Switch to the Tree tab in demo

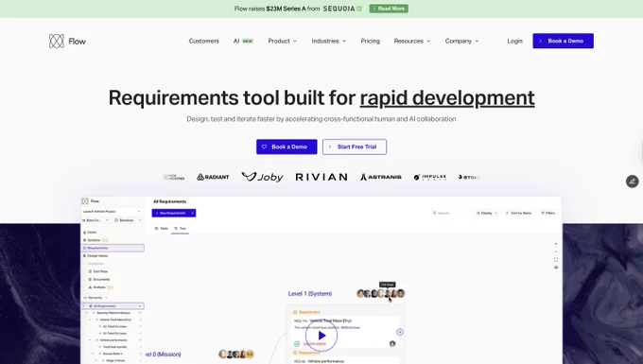(x=180, y=228)
